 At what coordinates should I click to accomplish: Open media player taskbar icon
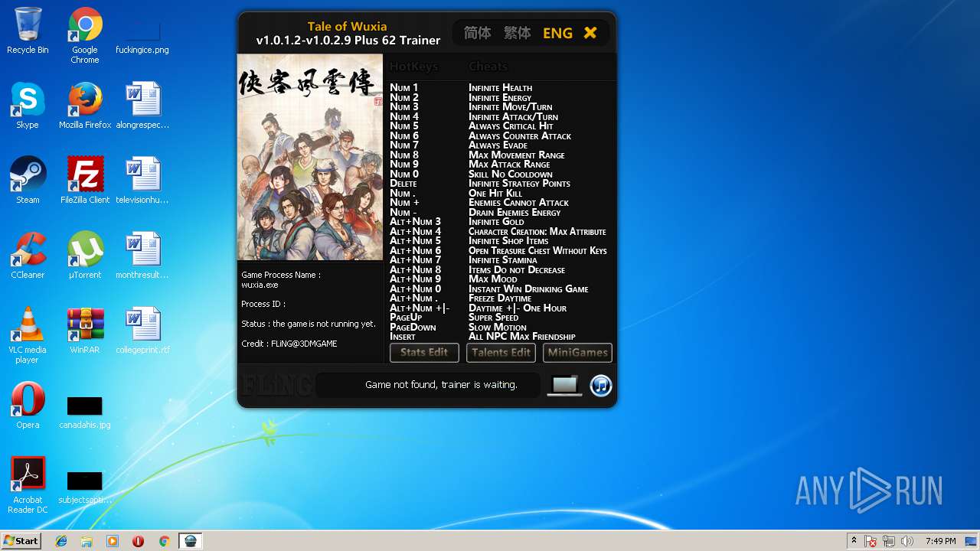113,541
